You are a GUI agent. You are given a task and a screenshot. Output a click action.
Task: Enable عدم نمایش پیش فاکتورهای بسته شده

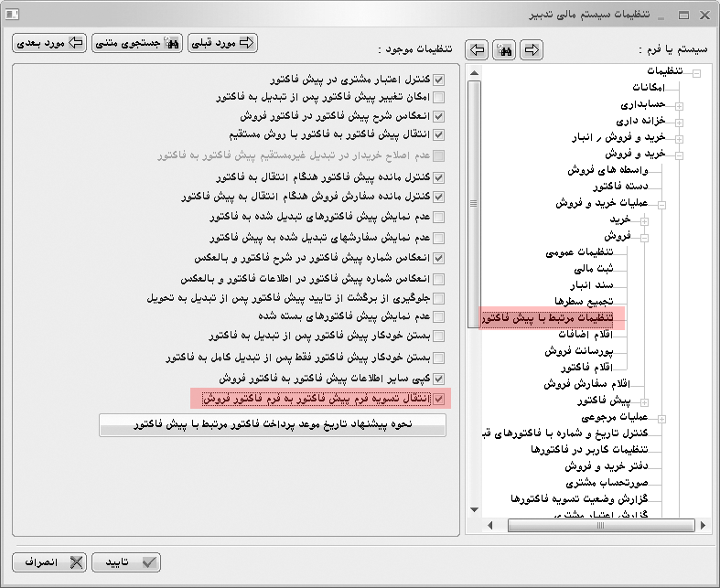pos(438,317)
